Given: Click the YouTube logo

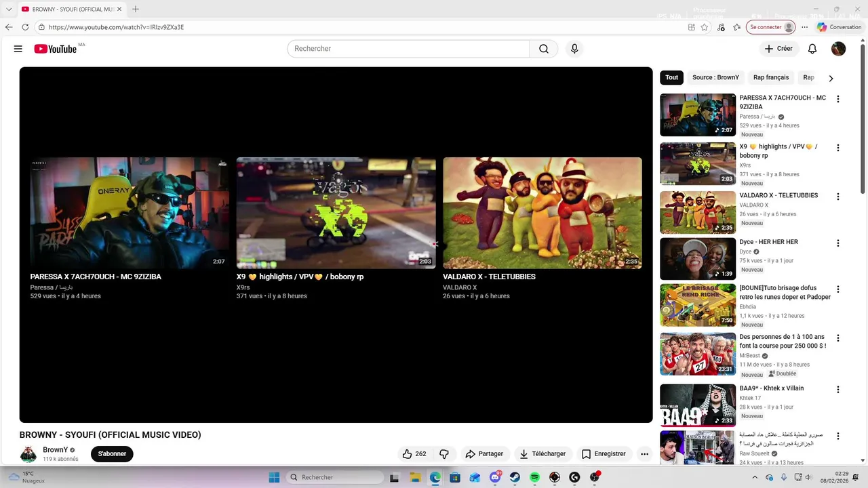Looking at the screenshot, I should (56, 49).
